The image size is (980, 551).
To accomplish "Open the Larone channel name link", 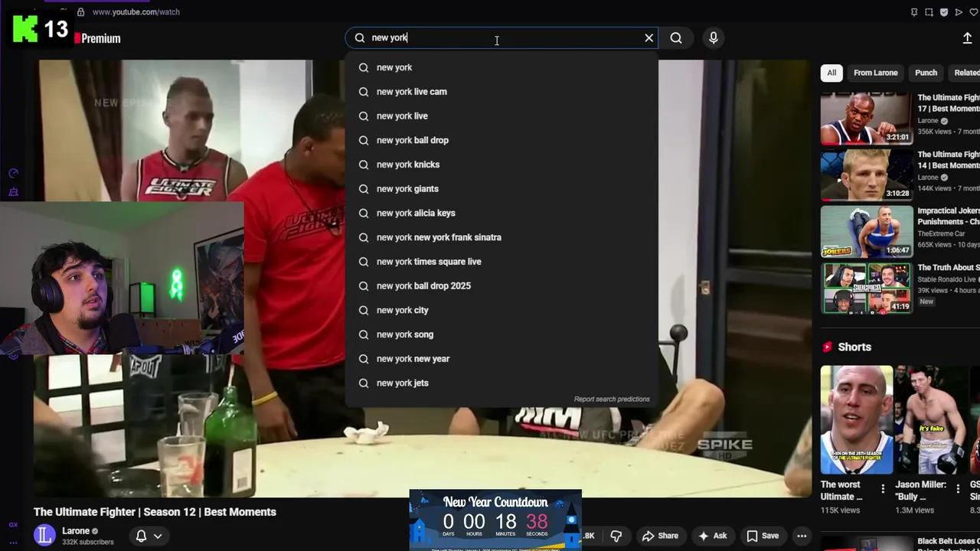I will [76, 531].
